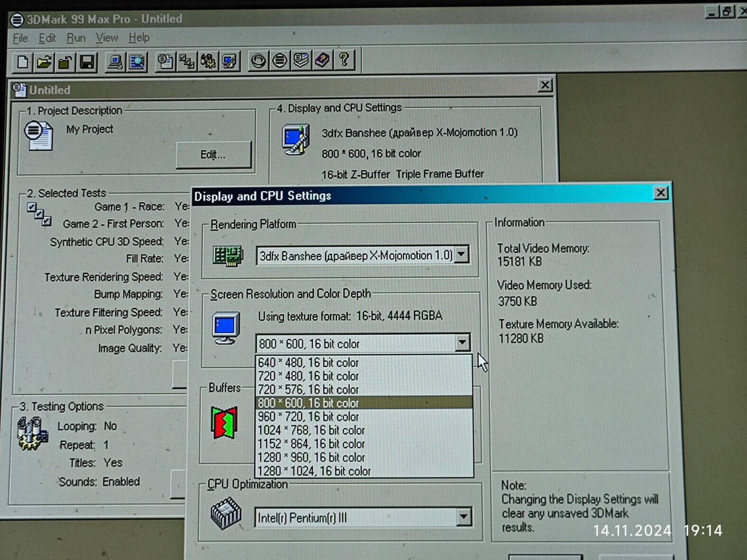This screenshot has height=560, width=747.
Task: Click the 'Texture Filtering Speed:' test row
Action: tap(121, 312)
